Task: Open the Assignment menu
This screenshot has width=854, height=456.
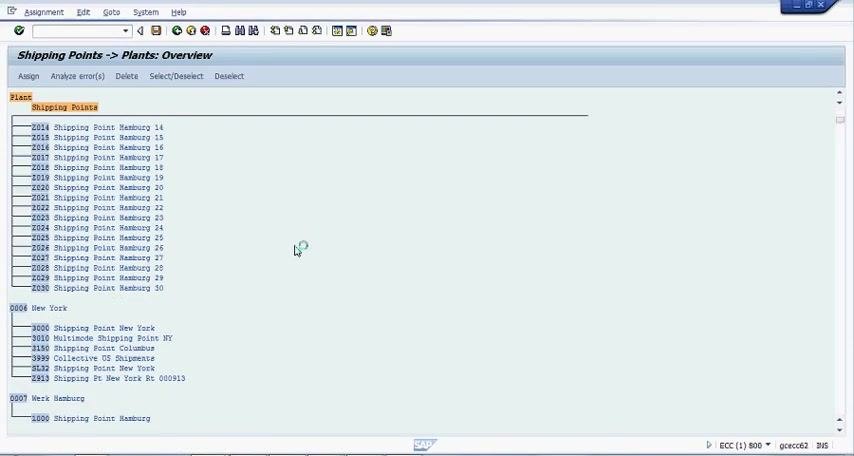Action: click(44, 12)
